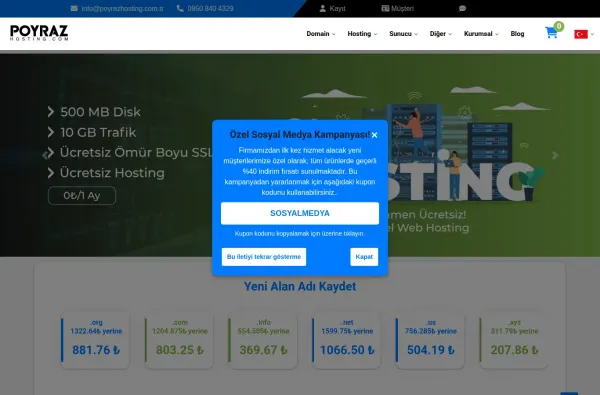
Task: Click the Kayıt user icon
Action: [x=323, y=8]
